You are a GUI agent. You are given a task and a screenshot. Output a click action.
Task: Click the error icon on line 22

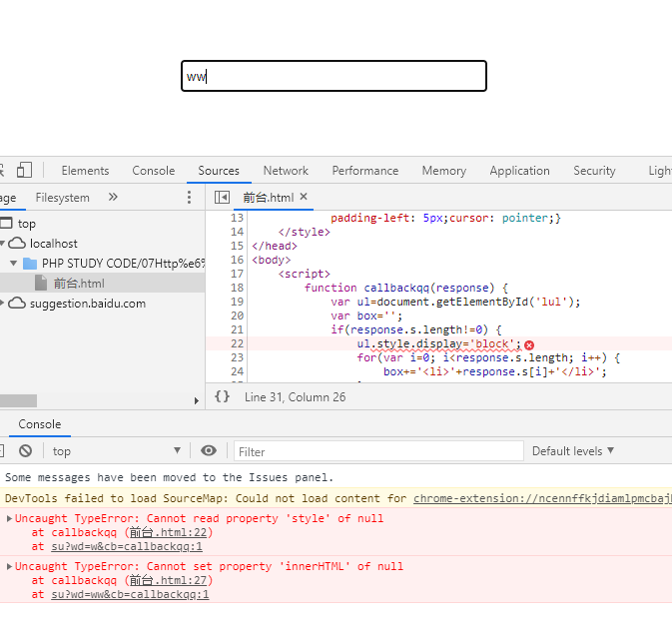529,345
